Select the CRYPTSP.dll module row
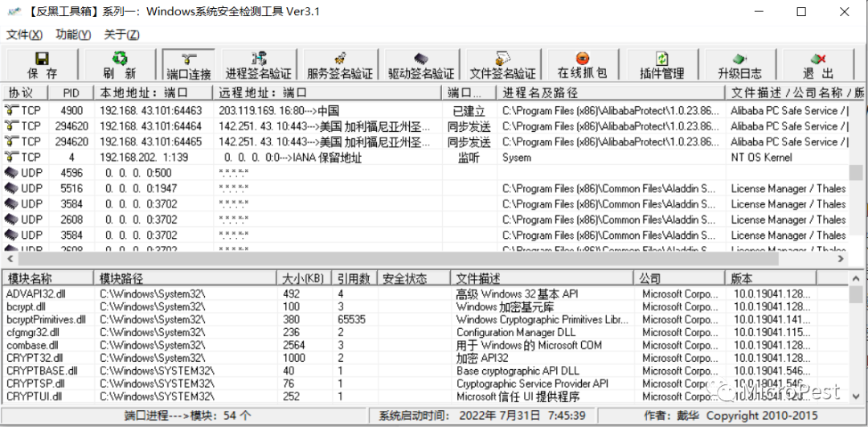Screen dimensions: 868x427 (424, 384)
